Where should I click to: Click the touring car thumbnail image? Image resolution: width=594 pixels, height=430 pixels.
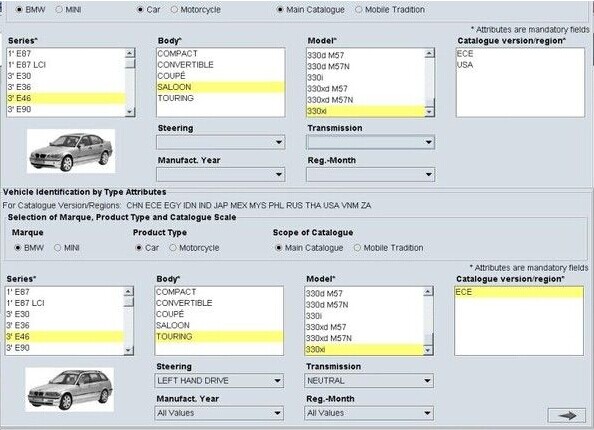coord(69,389)
